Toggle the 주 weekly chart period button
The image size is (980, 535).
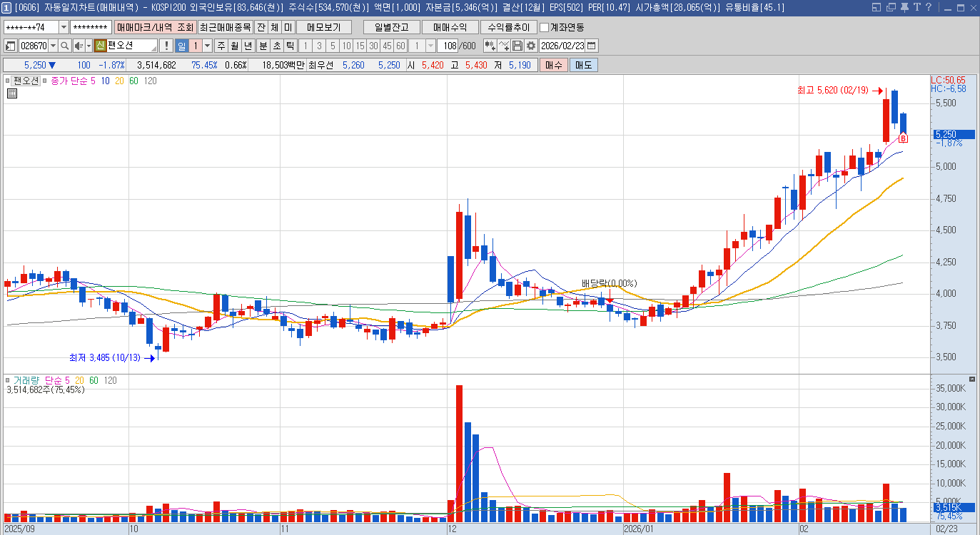(x=221, y=46)
